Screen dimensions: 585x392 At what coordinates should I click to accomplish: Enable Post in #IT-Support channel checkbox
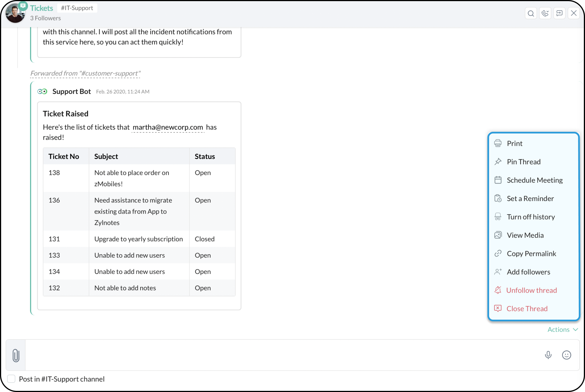tap(11, 379)
